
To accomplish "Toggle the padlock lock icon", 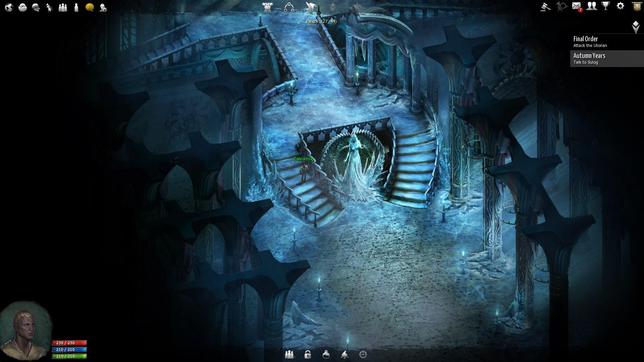I will (x=308, y=355).
